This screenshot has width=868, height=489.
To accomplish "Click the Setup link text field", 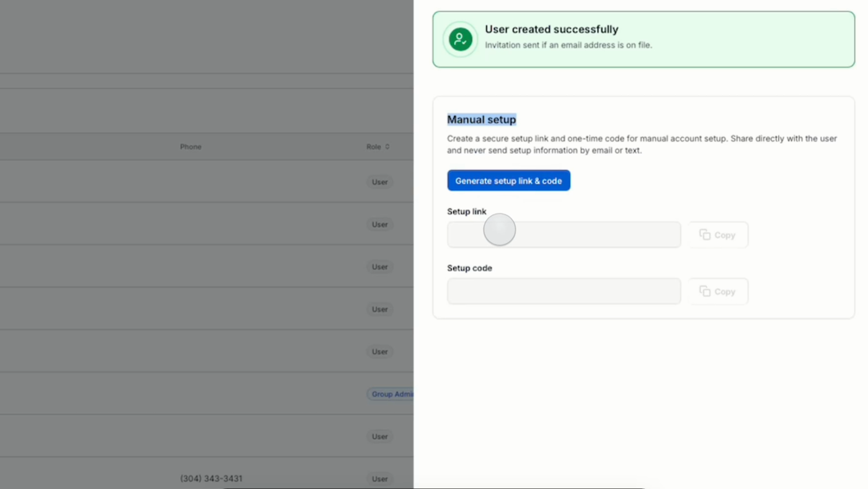I will click(x=564, y=235).
